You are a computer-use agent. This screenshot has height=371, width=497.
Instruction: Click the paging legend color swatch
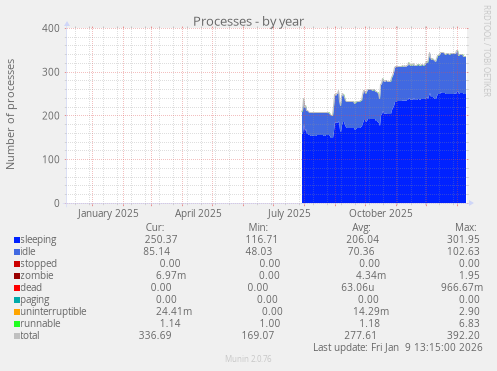tap(17, 300)
